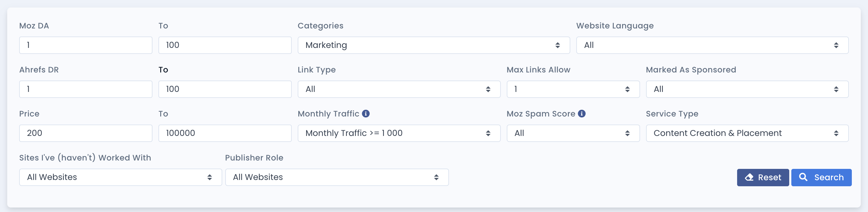The height and width of the screenshot is (212, 868).
Task: Open the Publisher Role dropdown
Action: coord(336,177)
